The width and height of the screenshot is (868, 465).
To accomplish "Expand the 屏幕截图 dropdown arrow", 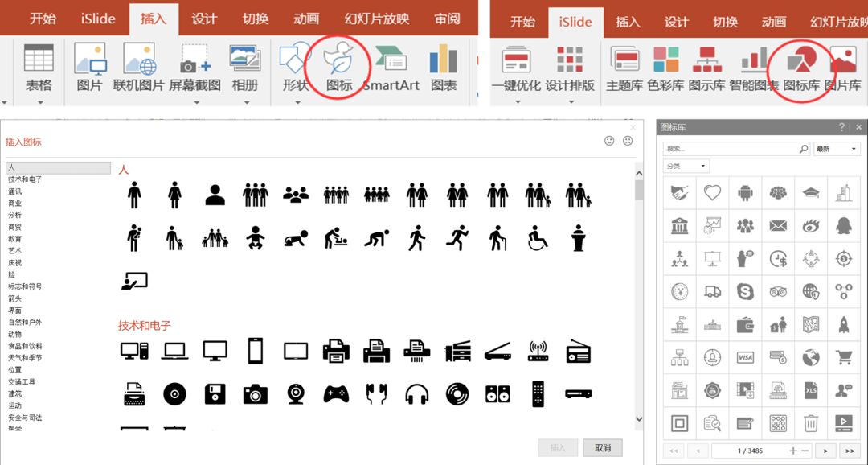I will (196, 102).
